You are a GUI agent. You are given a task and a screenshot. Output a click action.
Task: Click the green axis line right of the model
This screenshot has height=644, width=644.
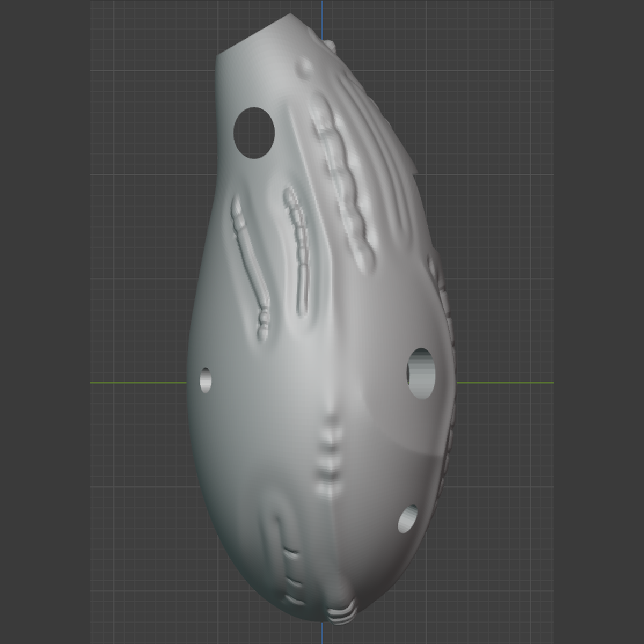[x=506, y=383]
